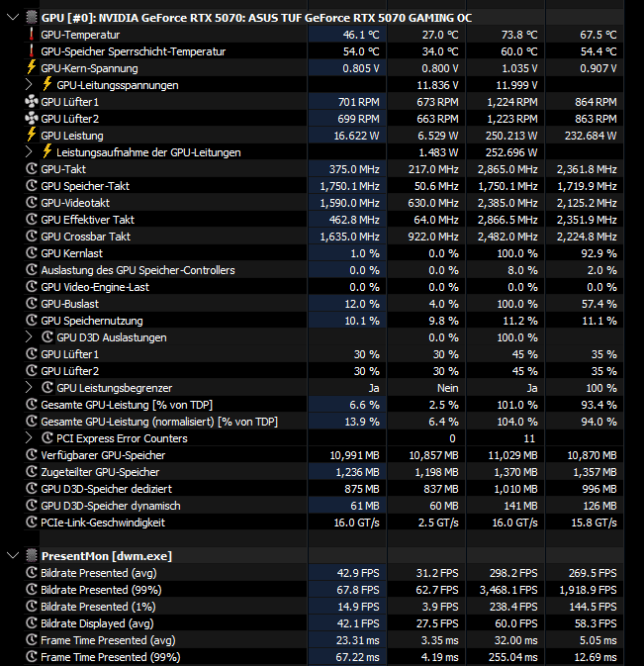Expand GPU D3D Auslastungen subgroup

[29, 337]
